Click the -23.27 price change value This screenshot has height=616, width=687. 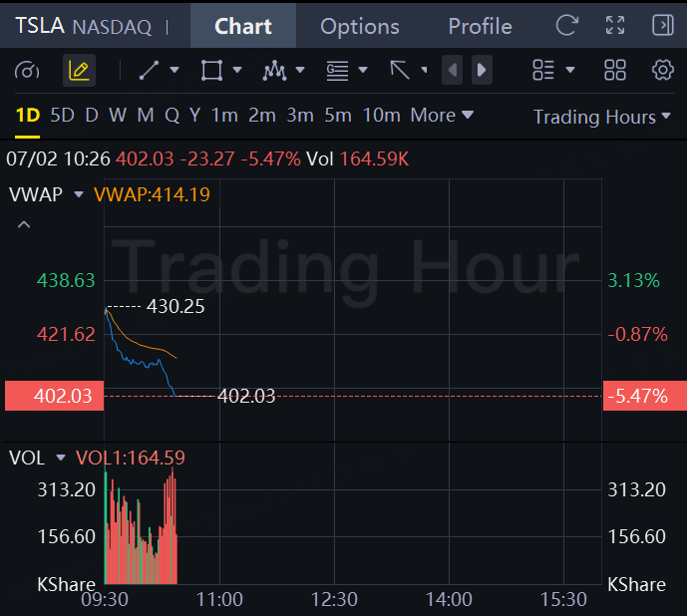pyautogui.click(x=207, y=158)
